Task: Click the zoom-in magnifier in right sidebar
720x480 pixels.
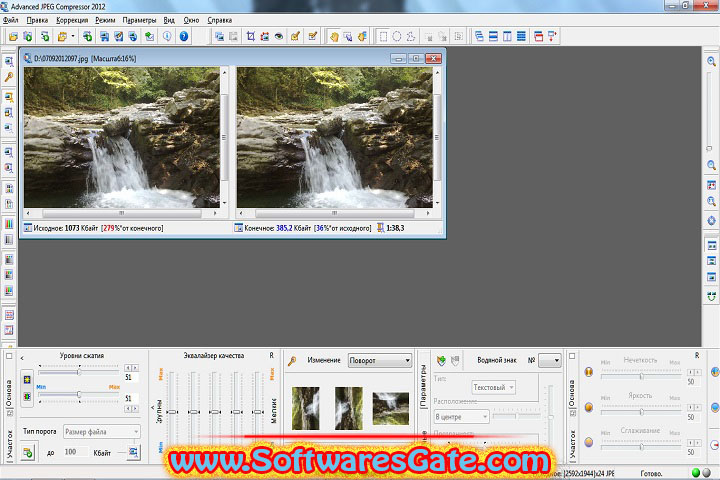Action: tap(711, 62)
